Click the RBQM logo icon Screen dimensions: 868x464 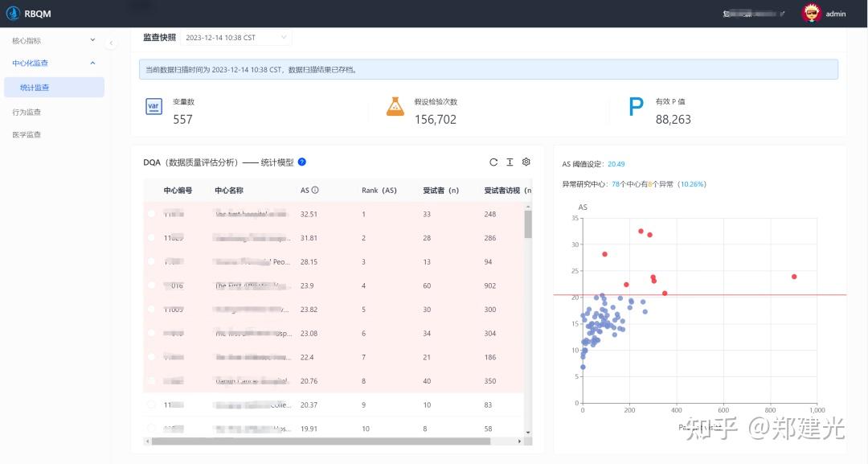click(x=13, y=14)
